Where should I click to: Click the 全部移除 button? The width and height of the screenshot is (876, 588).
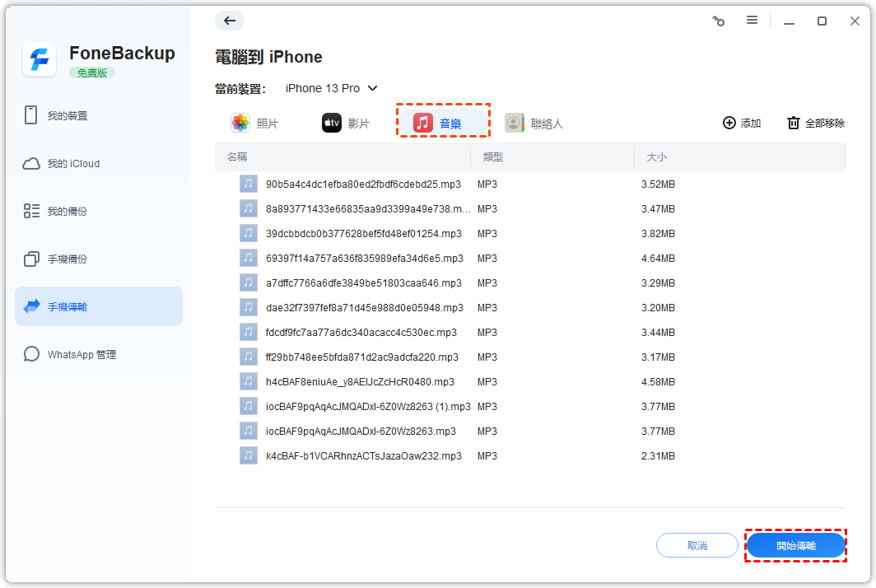[816, 123]
